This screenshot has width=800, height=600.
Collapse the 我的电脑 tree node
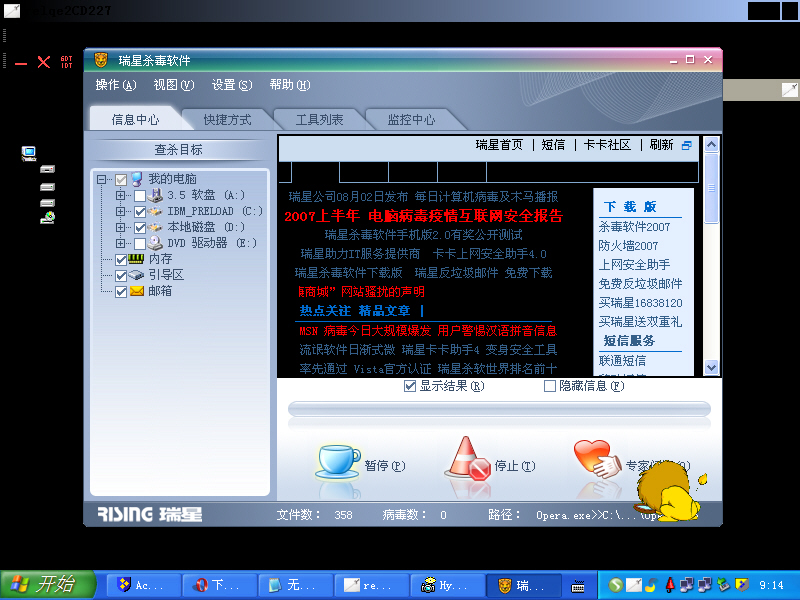click(x=102, y=179)
